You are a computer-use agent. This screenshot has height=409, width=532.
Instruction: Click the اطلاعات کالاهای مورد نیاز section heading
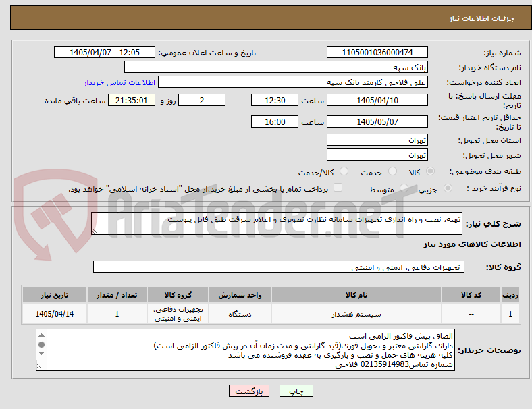(x=472, y=244)
